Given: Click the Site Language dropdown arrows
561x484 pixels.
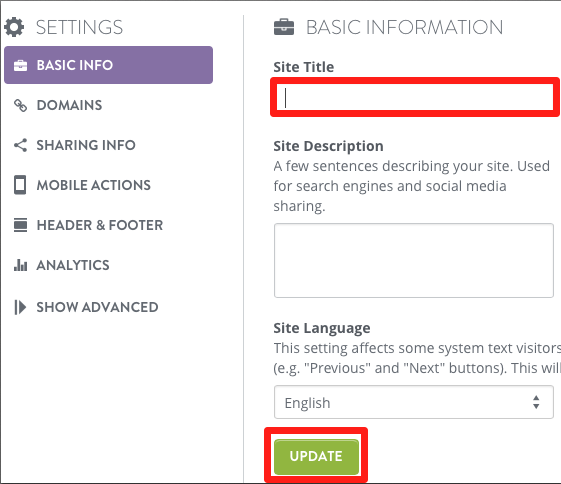Looking at the screenshot, I should point(536,402).
